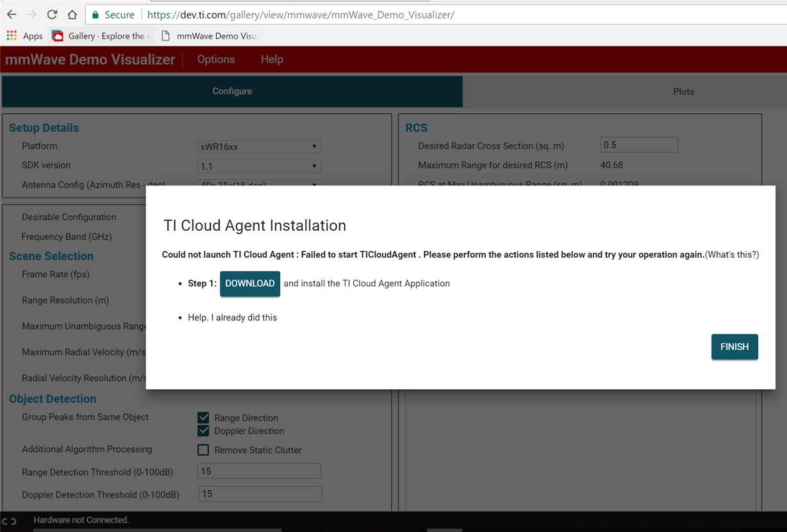Click the Setup Details heading

click(44, 128)
